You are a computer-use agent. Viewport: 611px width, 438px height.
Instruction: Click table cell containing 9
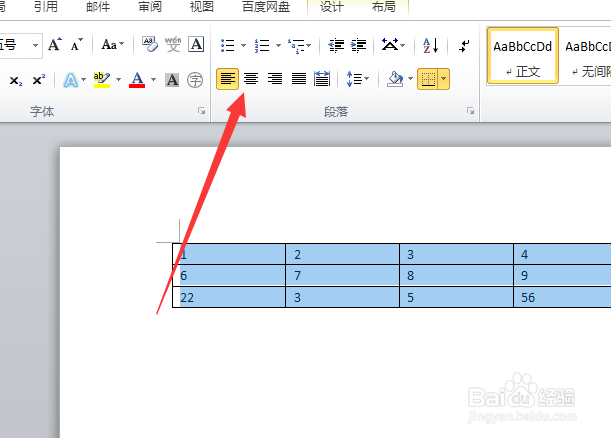pyautogui.click(x=562, y=276)
